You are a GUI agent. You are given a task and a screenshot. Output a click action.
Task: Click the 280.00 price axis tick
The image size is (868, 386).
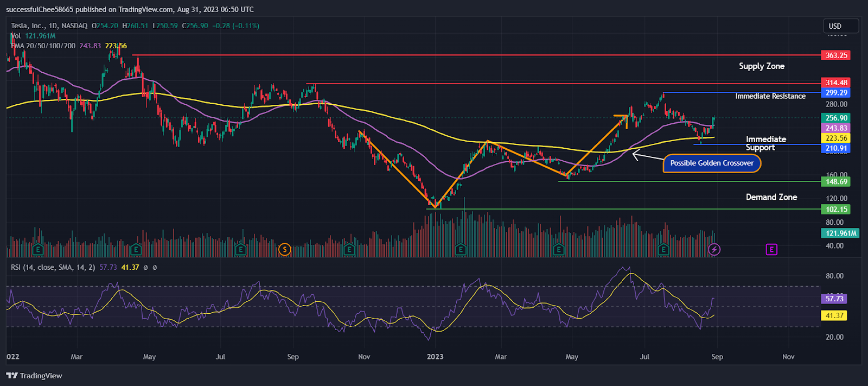click(836, 104)
